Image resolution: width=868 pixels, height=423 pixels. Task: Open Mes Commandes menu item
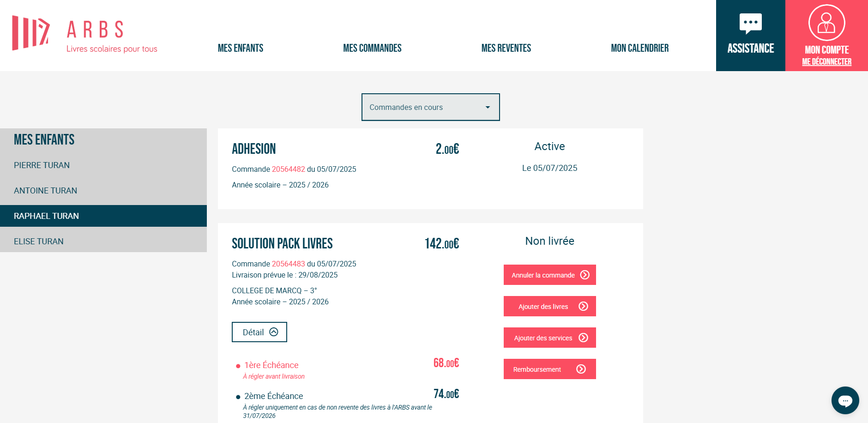click(x=372, y=48)
